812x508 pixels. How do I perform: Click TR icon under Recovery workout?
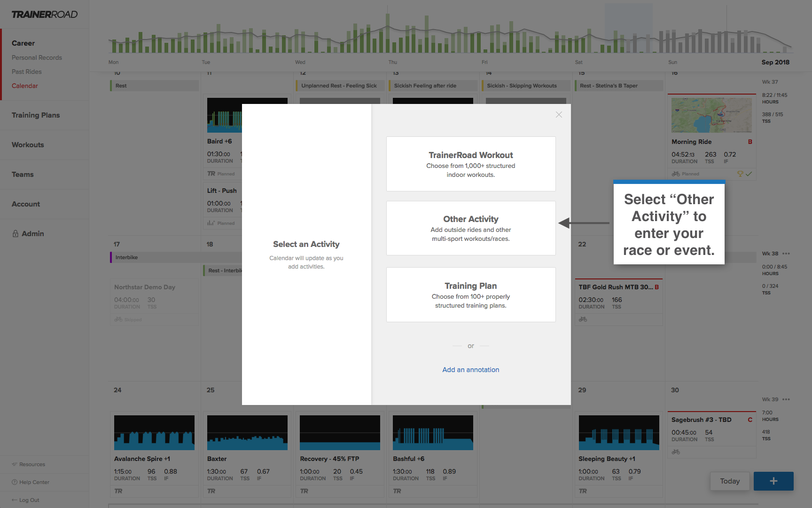tap(304, 491)
